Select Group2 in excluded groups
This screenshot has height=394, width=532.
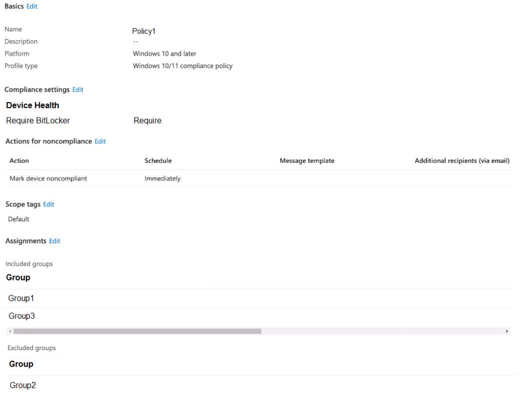pos(22,386)
